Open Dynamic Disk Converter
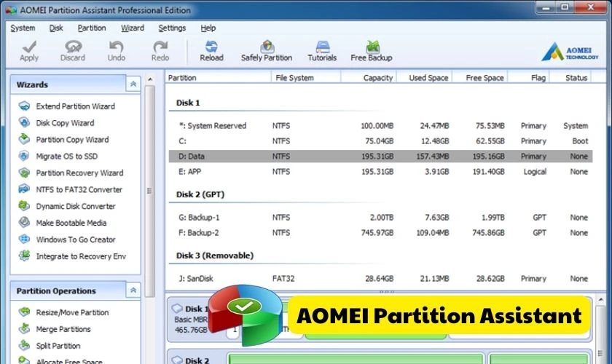The width and height of the screenshot is (612, 364). click(x=75, y=206)
